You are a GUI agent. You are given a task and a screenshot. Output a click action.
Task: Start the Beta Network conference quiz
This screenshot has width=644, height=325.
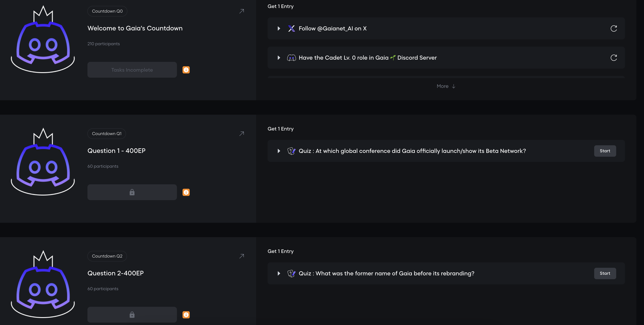(x=605, y=151)
